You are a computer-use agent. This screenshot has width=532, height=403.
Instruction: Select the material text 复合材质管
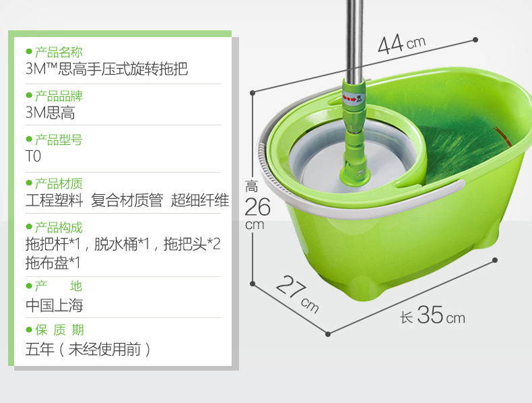coord(127,200)
